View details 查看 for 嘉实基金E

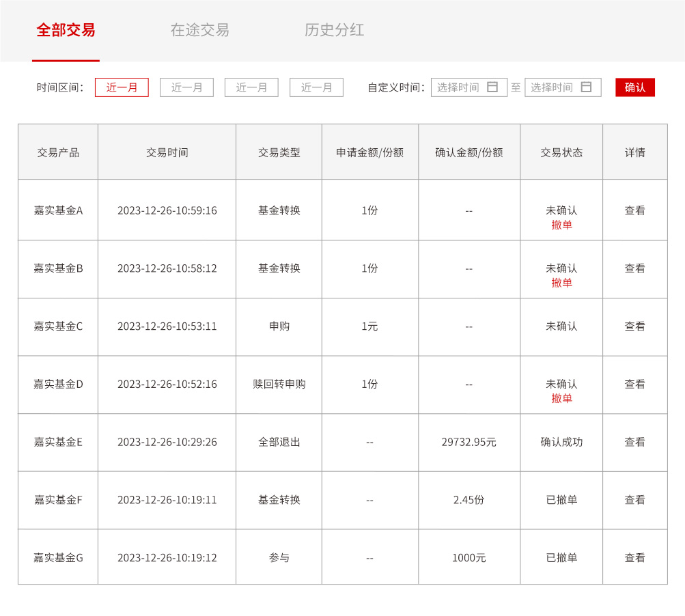(634, 442)
